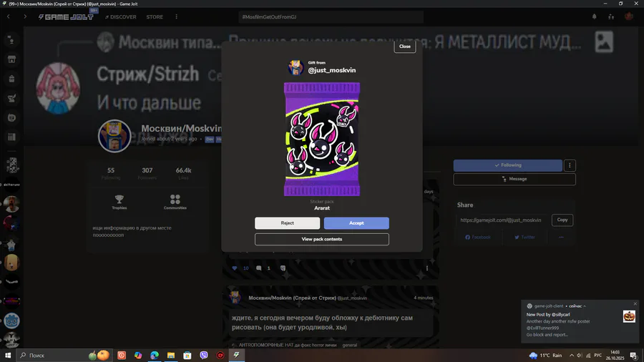
Task: Open the Communities section
Action: click(x=175, y=202)
